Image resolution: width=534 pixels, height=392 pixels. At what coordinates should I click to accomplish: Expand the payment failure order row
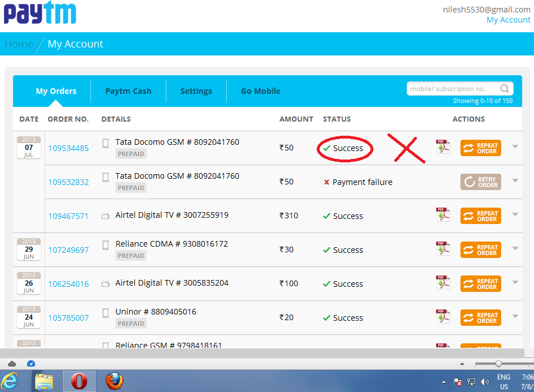tap(515, 181)
